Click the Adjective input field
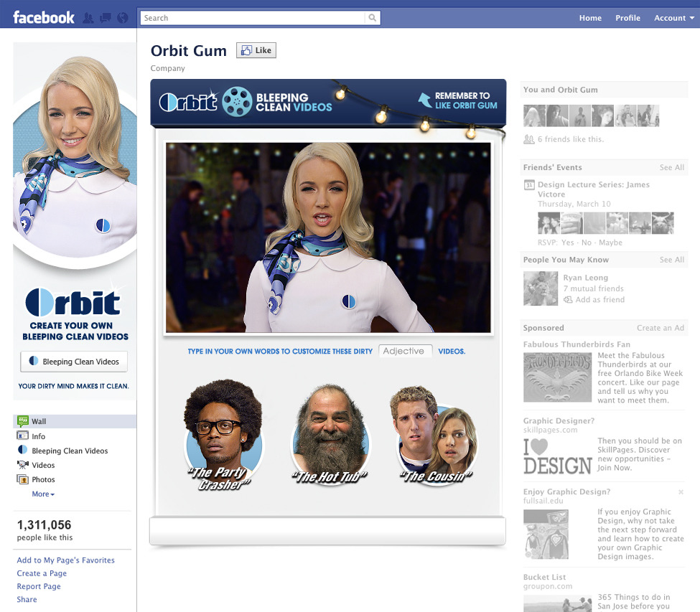Screen dimensions: 700x612 406,351
